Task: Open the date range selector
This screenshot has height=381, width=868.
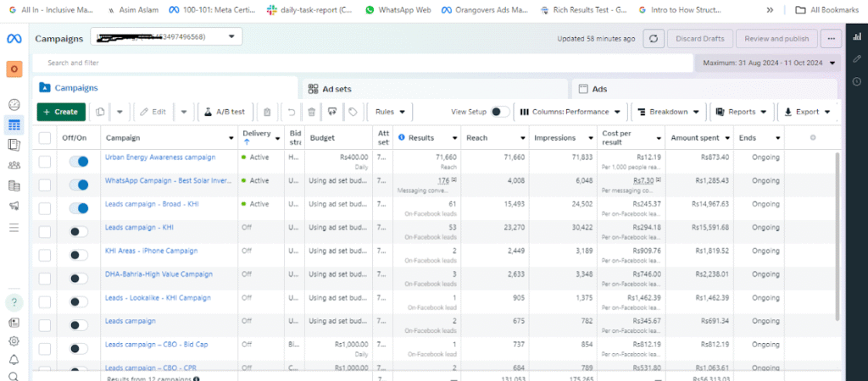Action: 766,63
